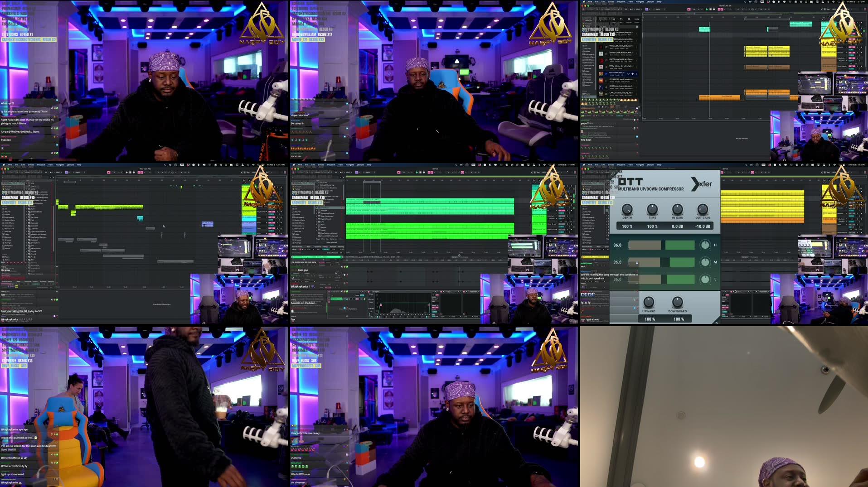The image size is (868, 487).
Task: Click the Record button in the transport
Action: tap(424, 172)
